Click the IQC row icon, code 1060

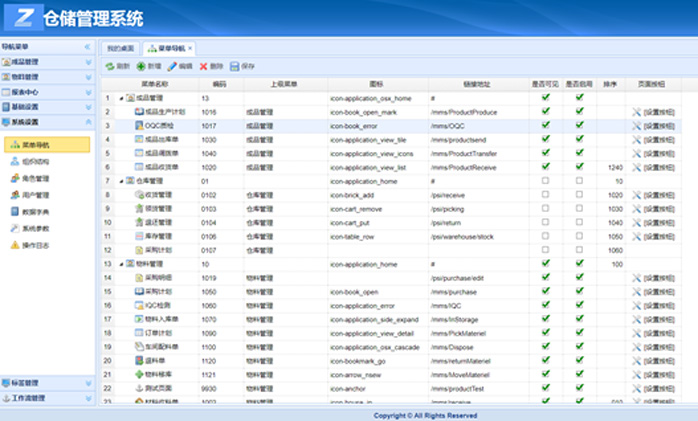(139, 305)
